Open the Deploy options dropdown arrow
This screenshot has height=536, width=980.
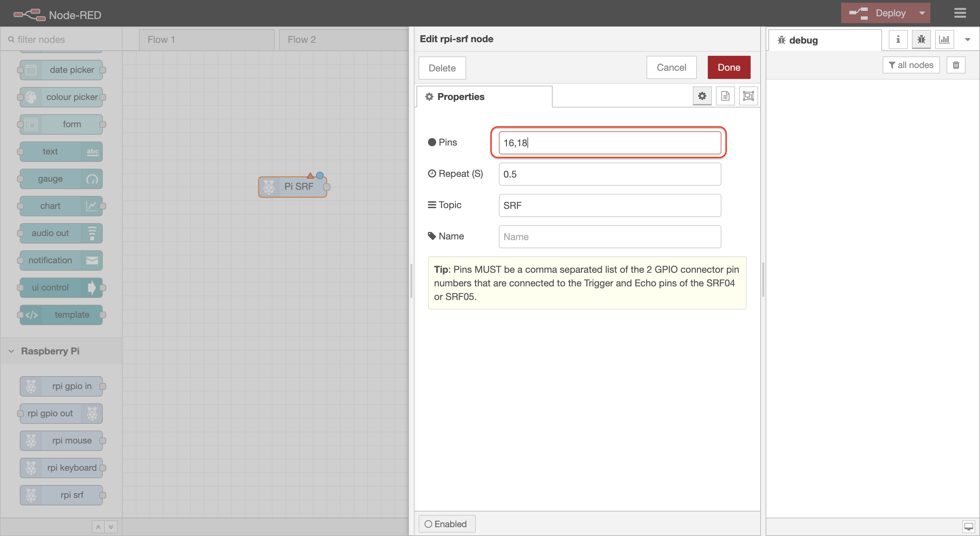click(x=922, y=13)
